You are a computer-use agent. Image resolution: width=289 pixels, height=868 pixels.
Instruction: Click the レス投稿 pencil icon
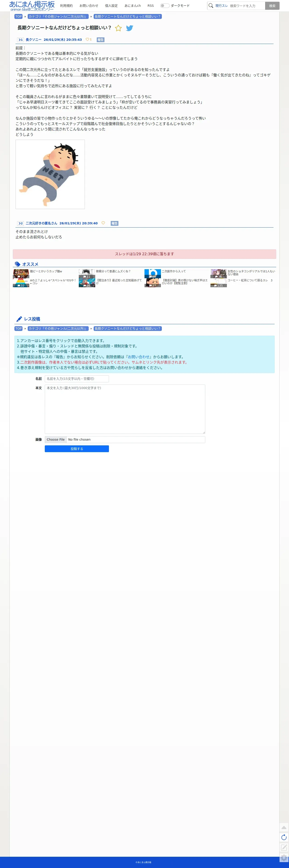pyautogui.click(x=19, y=319)
